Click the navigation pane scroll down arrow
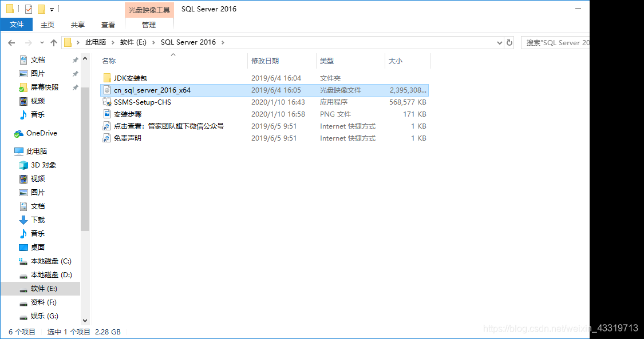 [85, 321]
